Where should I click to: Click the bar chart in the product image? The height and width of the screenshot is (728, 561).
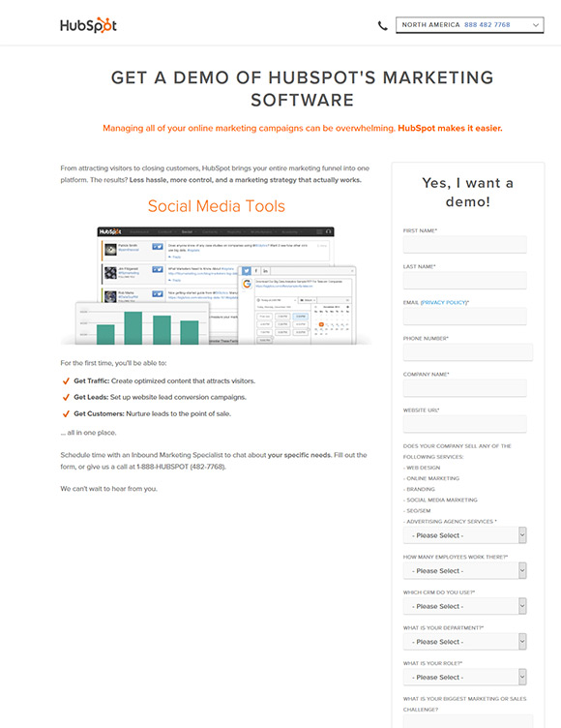[x=143, y=323]
